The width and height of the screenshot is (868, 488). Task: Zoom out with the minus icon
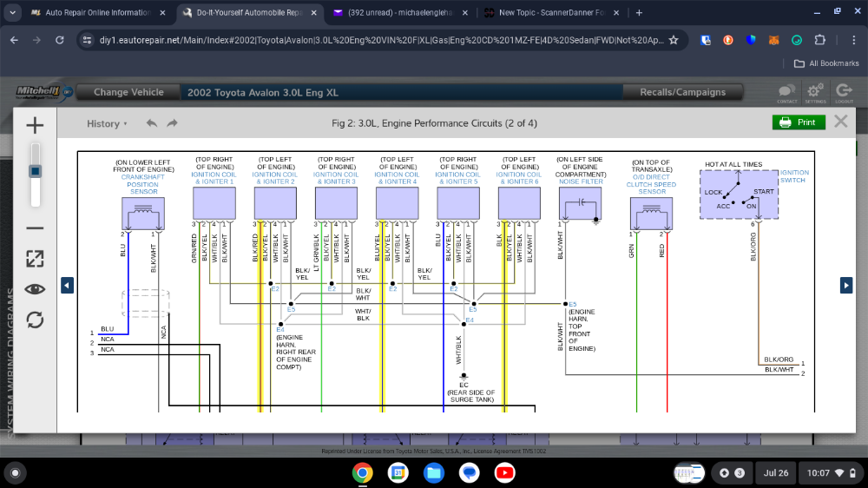tap(35, 228)
